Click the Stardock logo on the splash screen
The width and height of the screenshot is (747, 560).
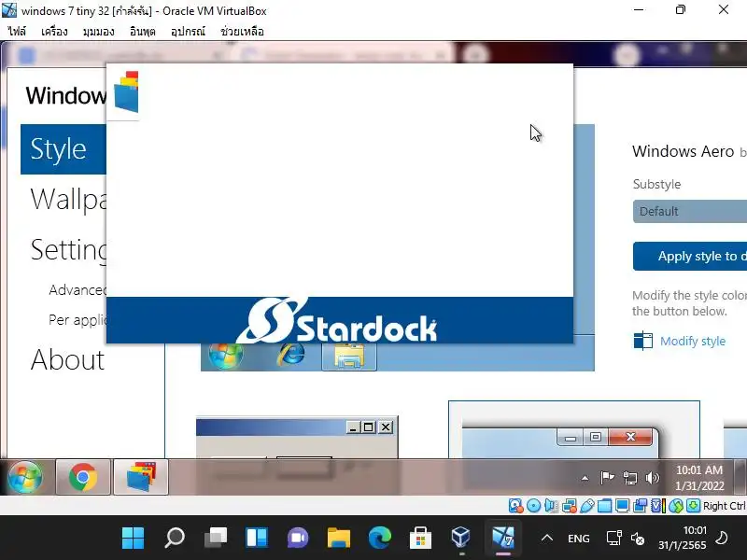coord(336,320)
